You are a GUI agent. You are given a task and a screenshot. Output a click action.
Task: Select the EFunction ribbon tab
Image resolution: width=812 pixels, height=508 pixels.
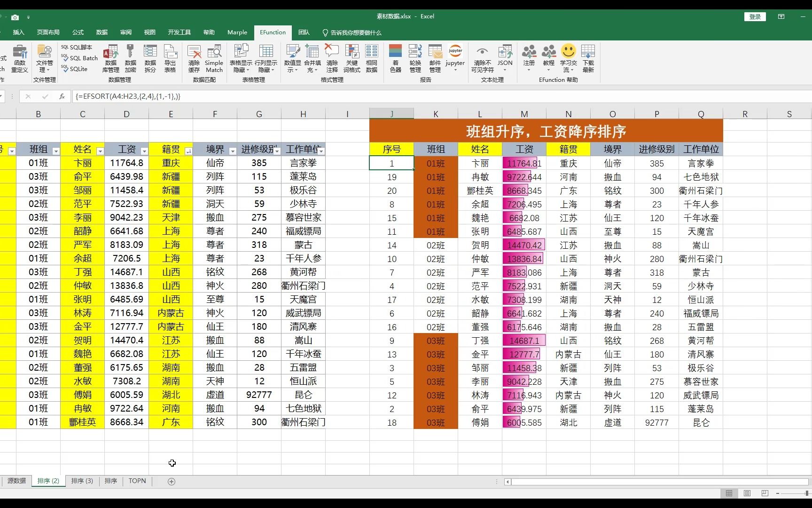pyautogui.click(x=273, y=32)
